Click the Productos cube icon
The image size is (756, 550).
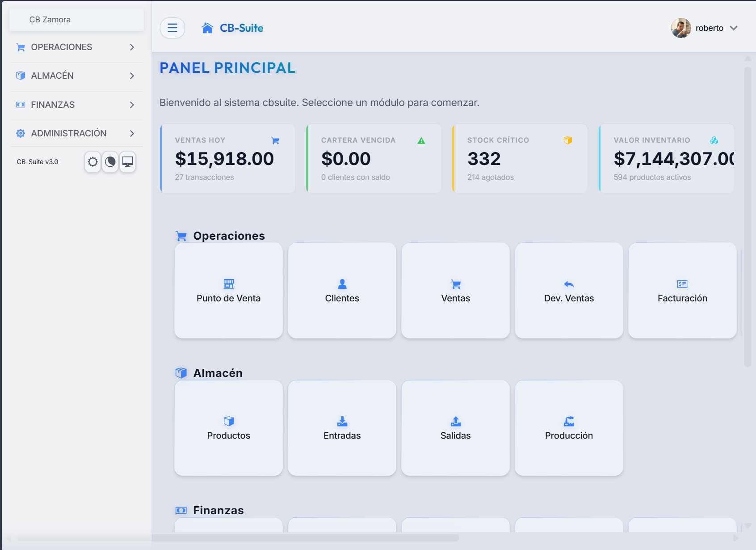229,421
